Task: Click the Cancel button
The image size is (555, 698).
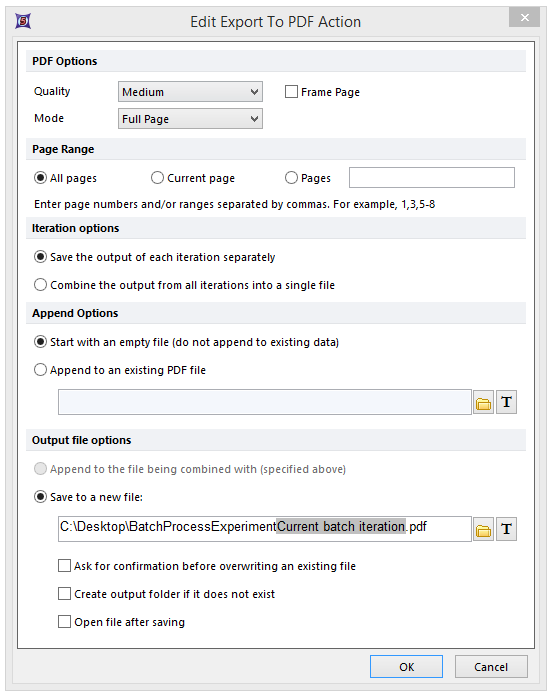Action: (491, 666)
